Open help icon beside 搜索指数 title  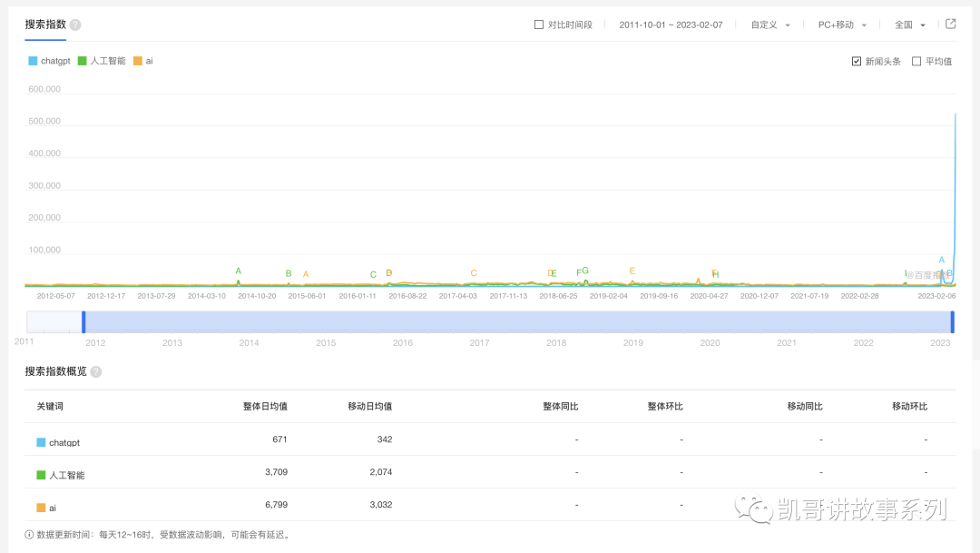(x=75, y=25)
